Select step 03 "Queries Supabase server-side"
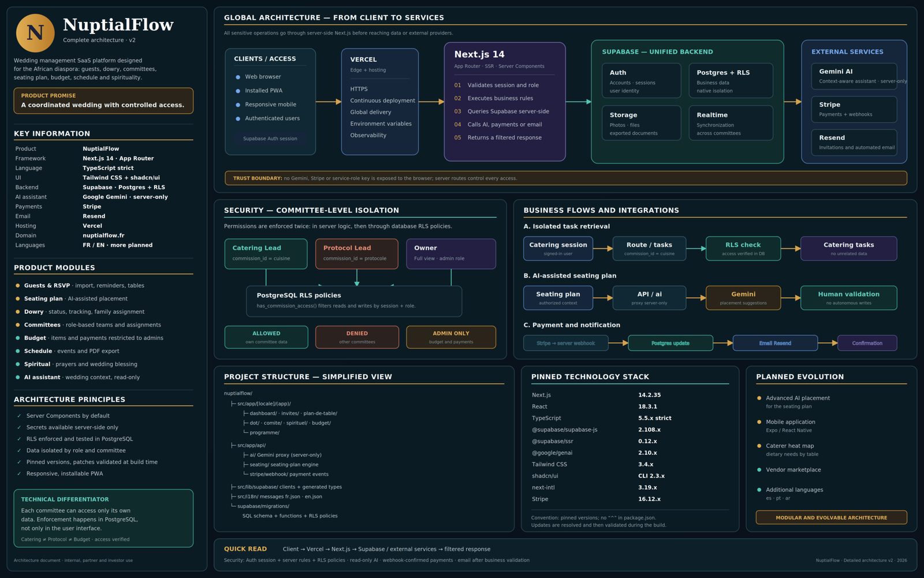Screen dimensions: 924x578 [501, 112]
